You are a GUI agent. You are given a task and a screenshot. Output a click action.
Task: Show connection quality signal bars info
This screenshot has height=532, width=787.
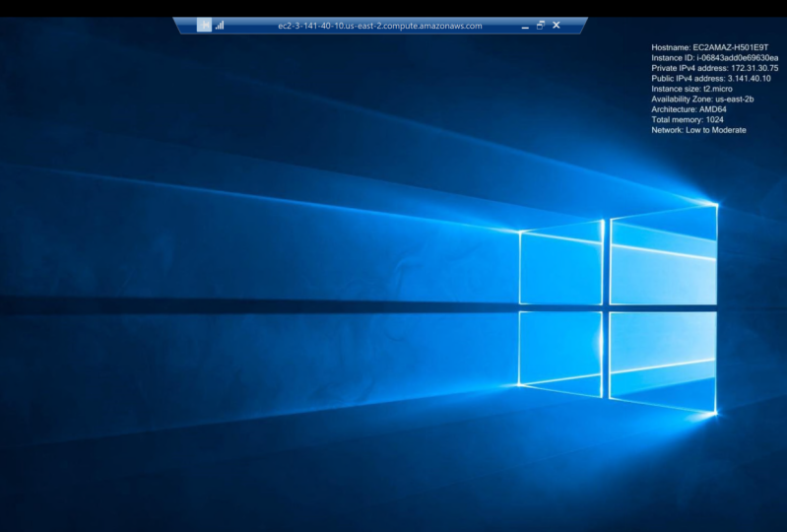[220, 25]
